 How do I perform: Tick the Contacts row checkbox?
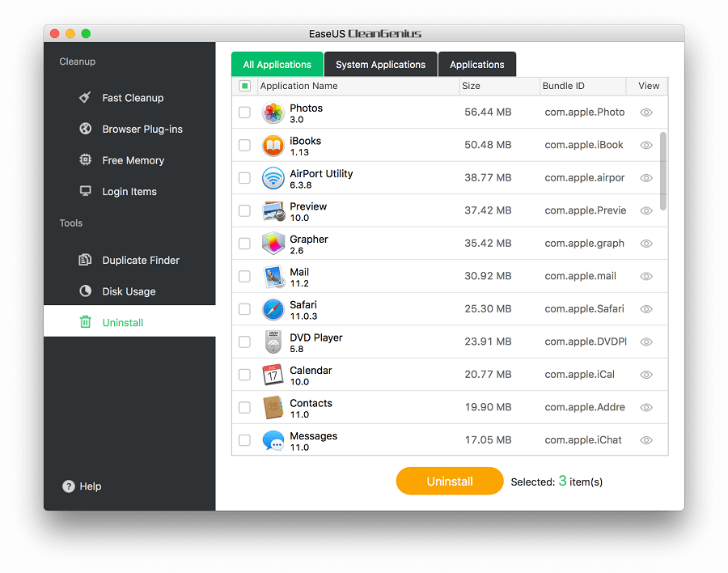pos(244,407)
